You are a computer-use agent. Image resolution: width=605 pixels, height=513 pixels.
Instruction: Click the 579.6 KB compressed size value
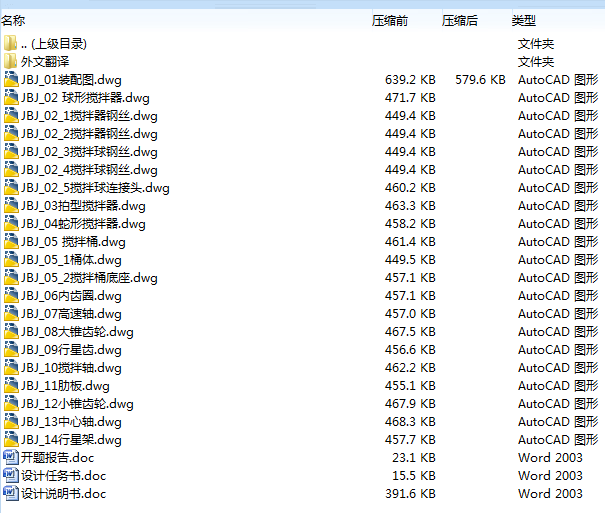coord(480,80)
